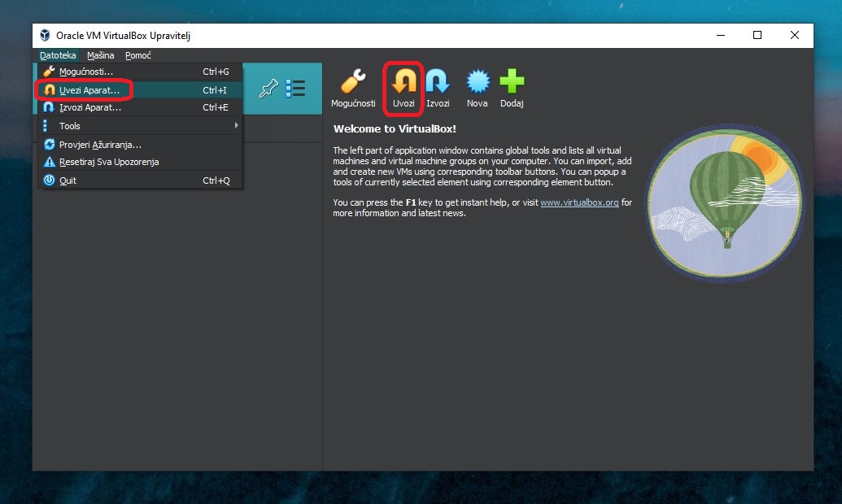
Task: Click the Mogućnosti wrench toolbar icon
Action: tap(352, 84)
